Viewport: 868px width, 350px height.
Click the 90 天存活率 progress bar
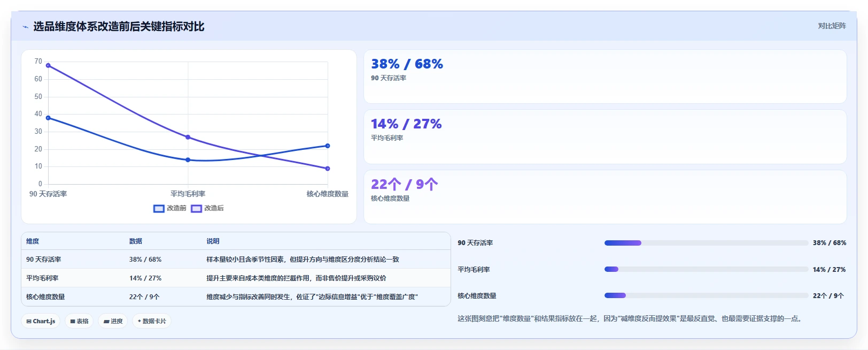pos(706,243)
